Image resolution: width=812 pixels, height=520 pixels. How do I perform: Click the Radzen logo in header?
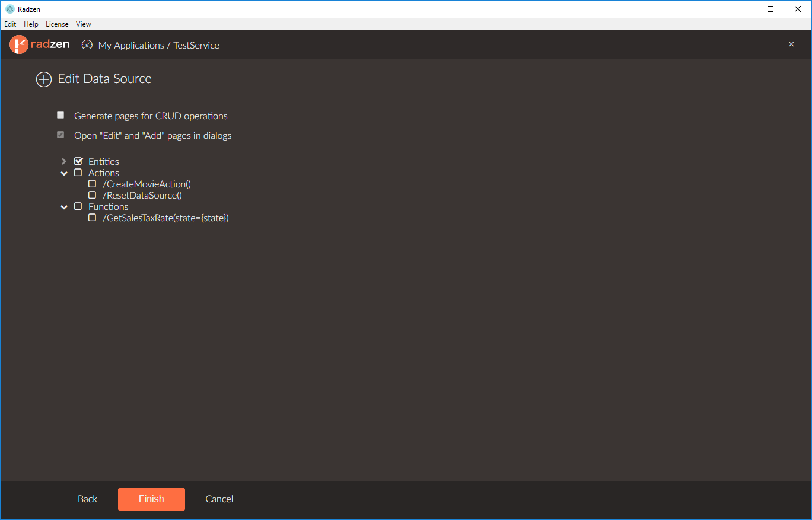(40, 45)
